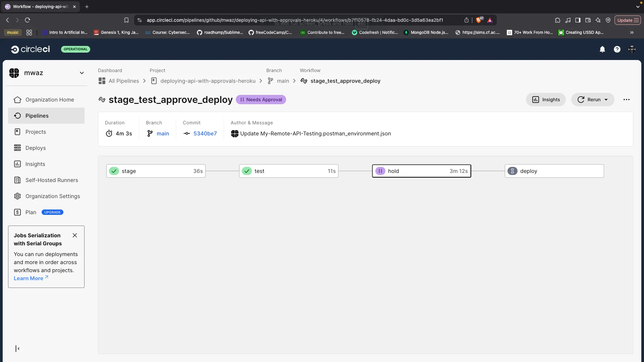Click the pause icon on the hold job
644x362 pixels.
tap(380, 171)
